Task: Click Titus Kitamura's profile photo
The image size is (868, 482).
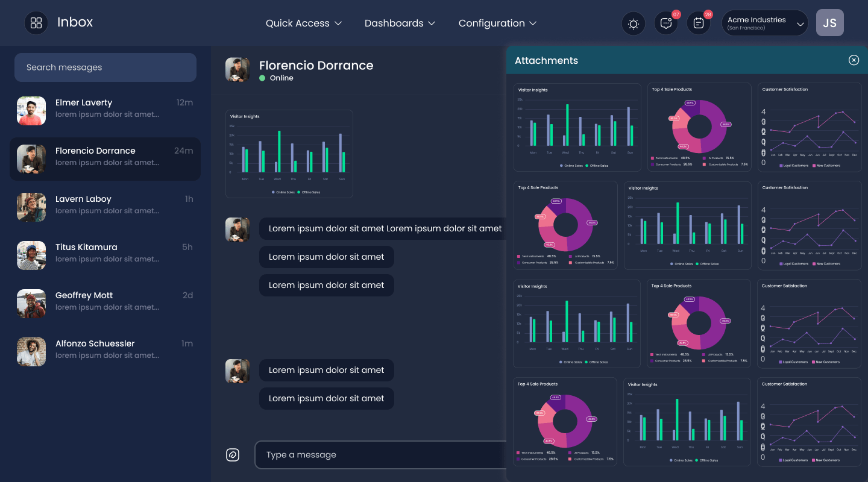Action: point(31,255)
